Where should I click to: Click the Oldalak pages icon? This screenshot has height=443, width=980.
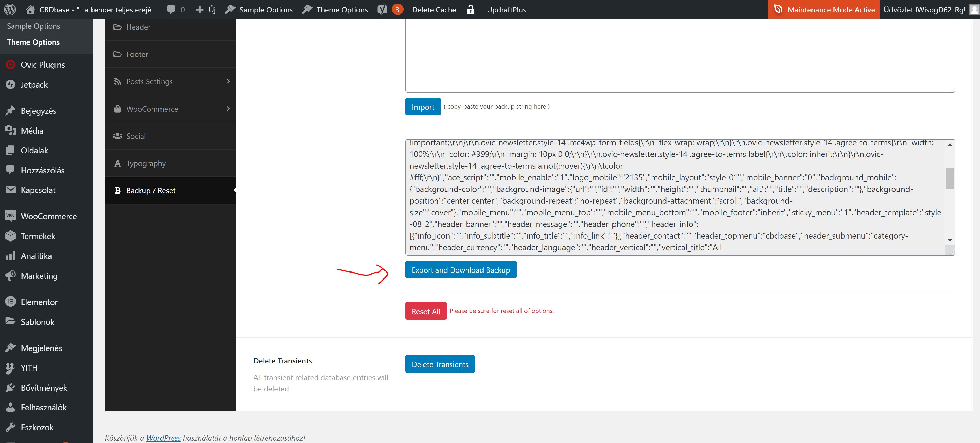11,150
